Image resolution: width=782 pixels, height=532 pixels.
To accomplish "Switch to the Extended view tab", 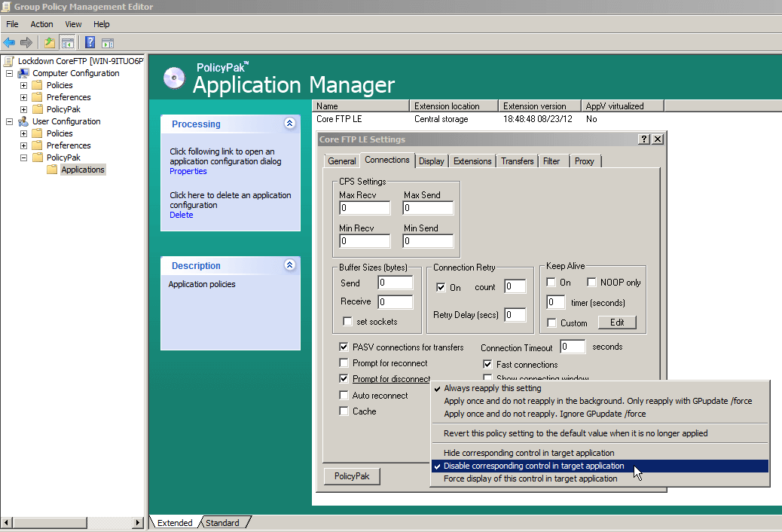I will [x=175, y=522].
